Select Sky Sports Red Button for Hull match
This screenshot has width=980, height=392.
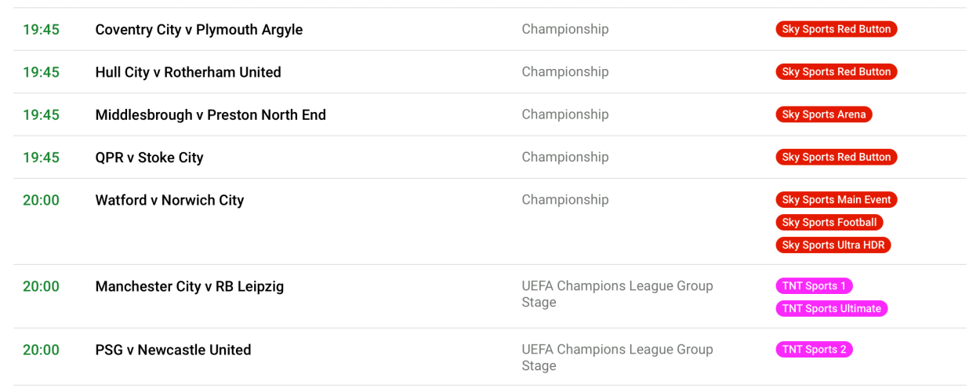(x=836, y=72)
